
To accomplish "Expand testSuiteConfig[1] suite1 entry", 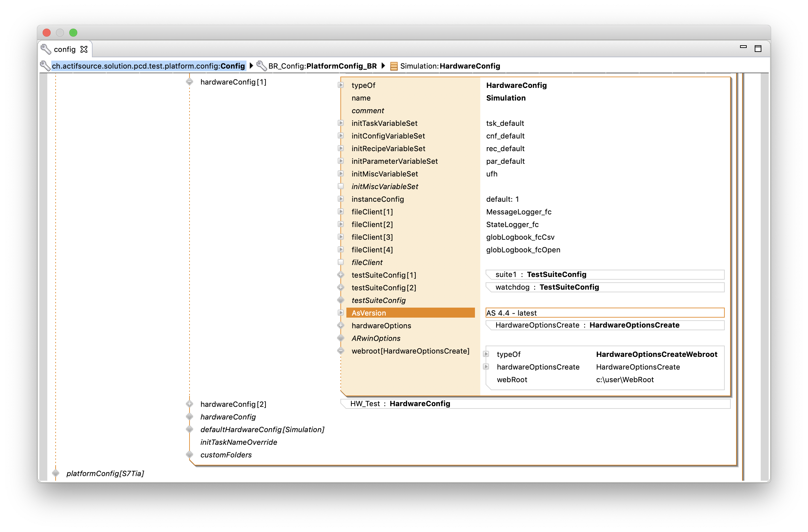I will point(340,275).
